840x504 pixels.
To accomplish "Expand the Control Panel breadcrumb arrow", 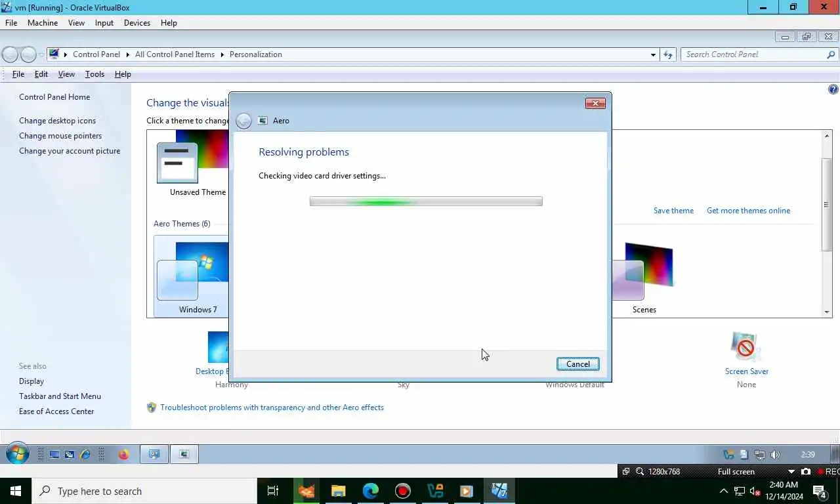I will (127, 54).
